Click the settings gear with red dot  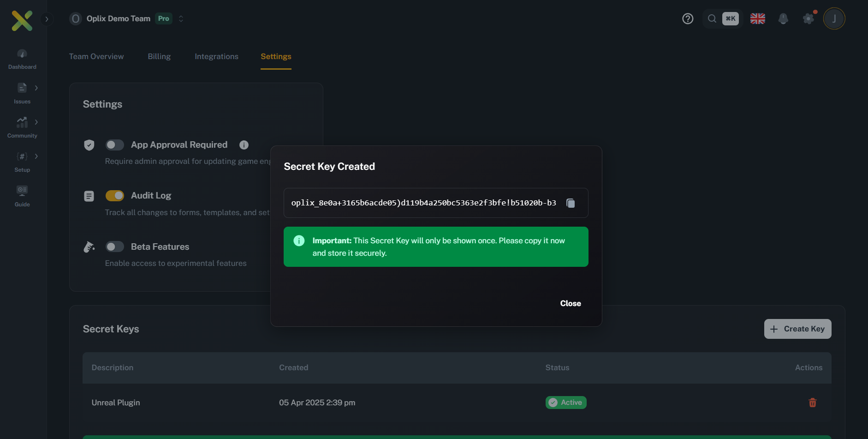tap(808, 18)
